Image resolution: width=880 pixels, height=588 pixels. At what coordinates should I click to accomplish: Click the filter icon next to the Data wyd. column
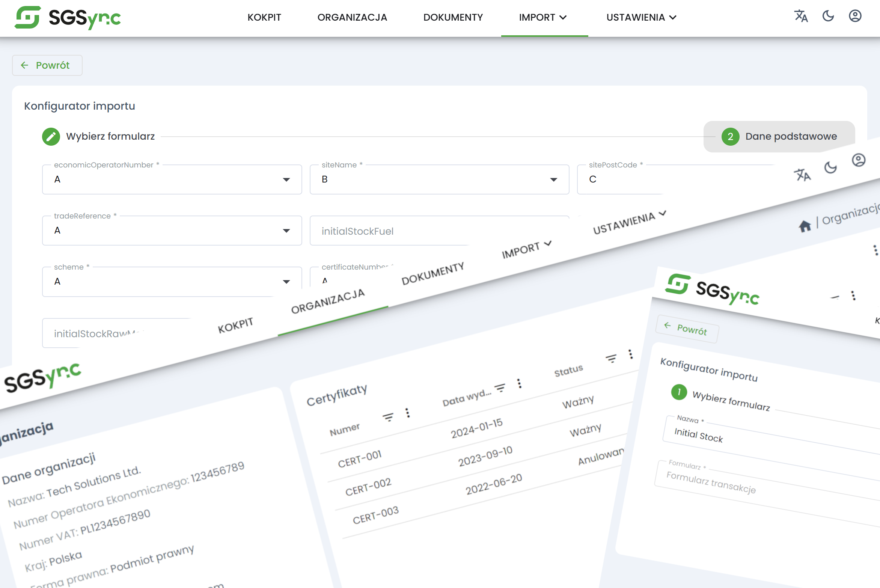tap(500, 388)
